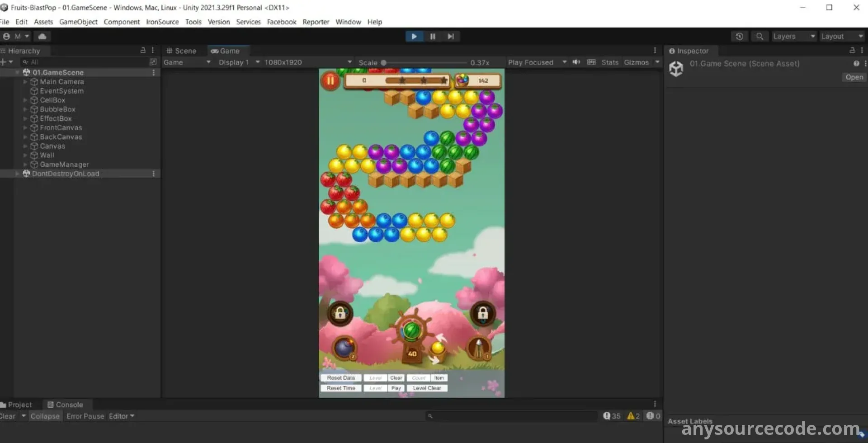Image resolution: width=868 pixels, height=443 pixels.
Task: Open the cloud services icon
Action: 42,37
